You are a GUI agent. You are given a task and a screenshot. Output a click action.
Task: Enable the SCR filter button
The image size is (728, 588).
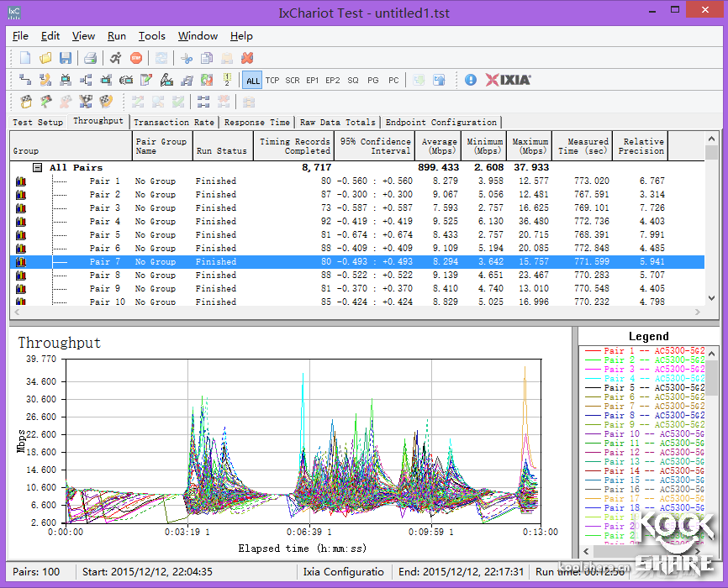[293, 81]
